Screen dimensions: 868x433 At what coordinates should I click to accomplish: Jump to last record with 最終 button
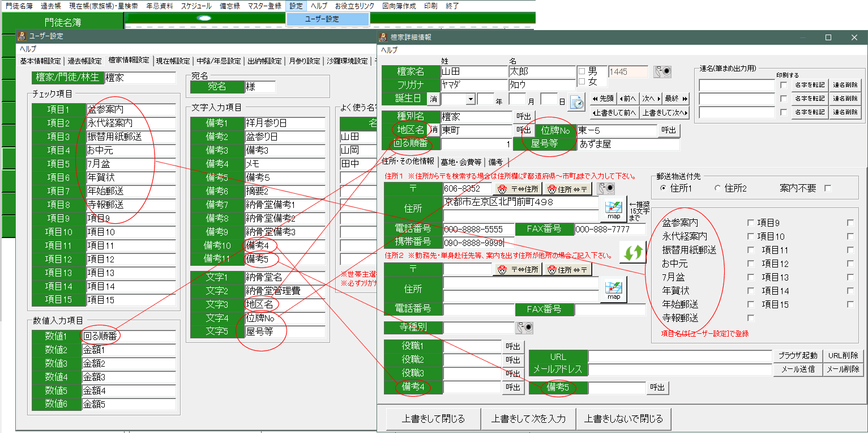pyautogui.click(x=676, y=98)
